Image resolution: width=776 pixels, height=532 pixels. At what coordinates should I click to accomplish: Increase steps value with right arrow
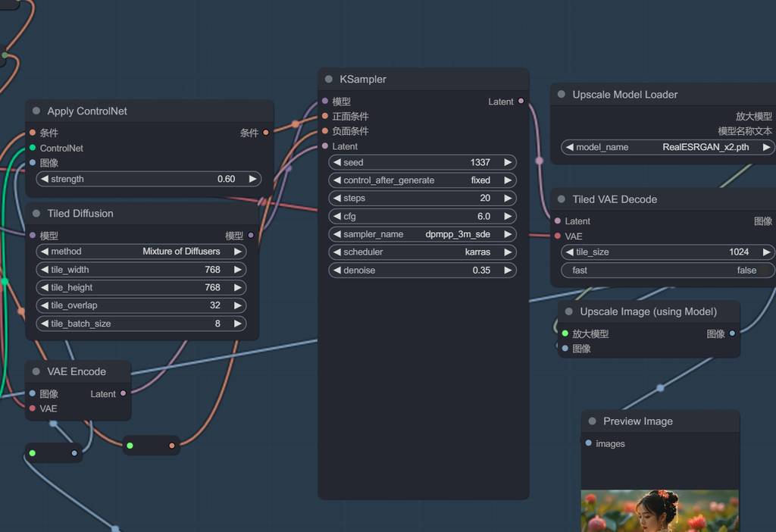pos(508,199)
